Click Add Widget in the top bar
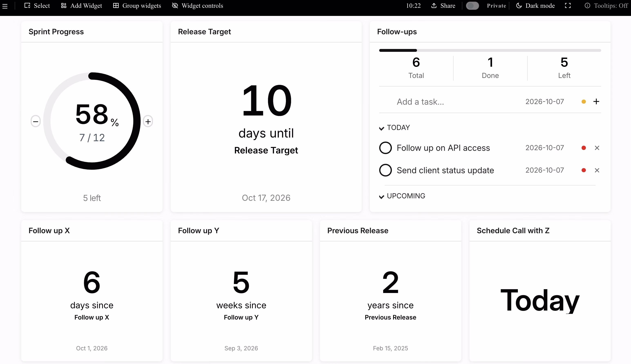The height and width of the screenshot is (364, 631). [81, 6]
